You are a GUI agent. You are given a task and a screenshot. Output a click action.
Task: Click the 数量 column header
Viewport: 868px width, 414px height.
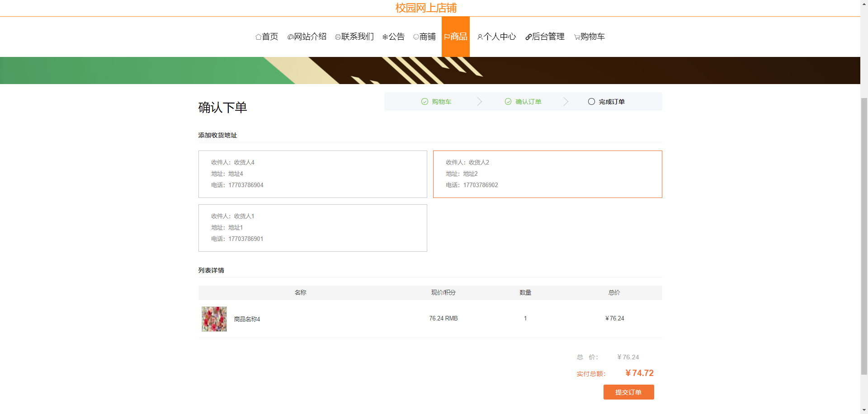(x=525, y=293)
